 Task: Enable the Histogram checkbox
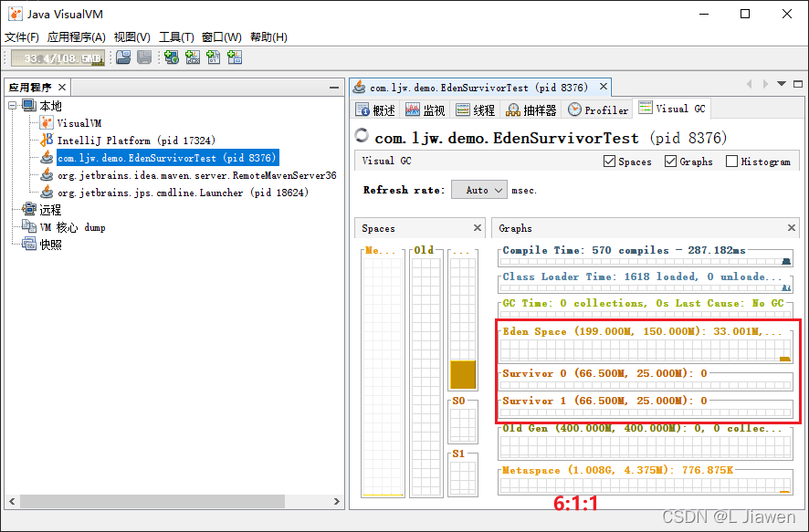(731, 162)
